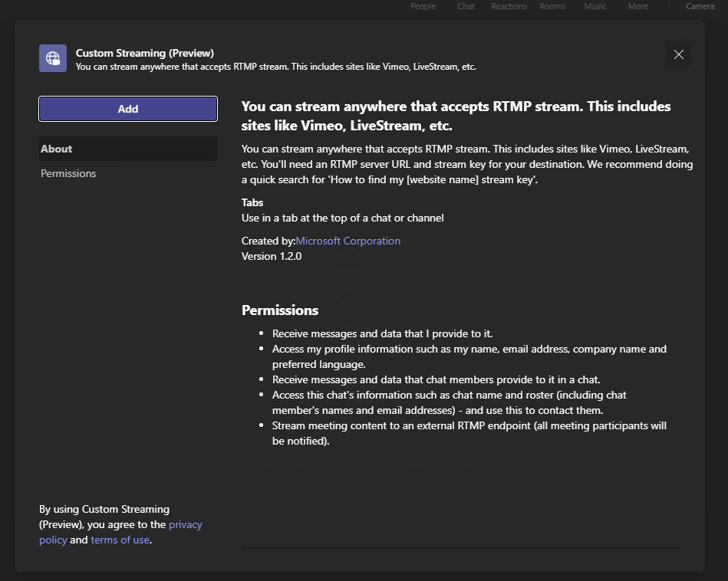Click the Custom Streaming app icon
The image size is (728, 581).
point(53,58)
